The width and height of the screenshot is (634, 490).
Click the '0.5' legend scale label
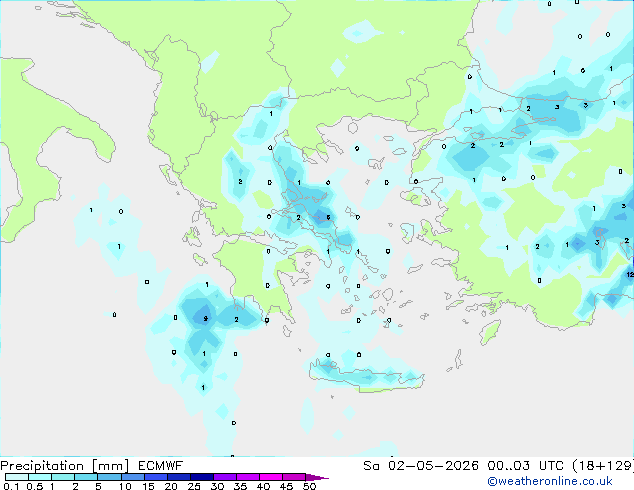[35, 486]
